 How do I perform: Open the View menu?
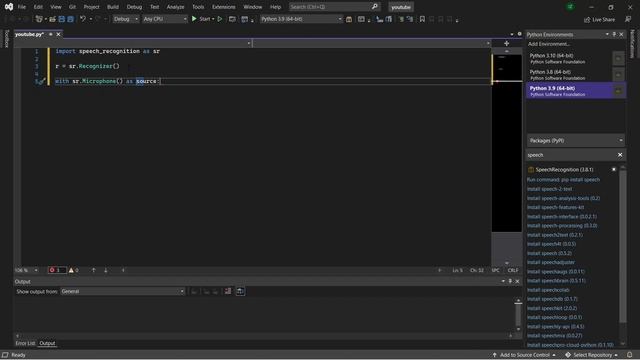click(56, 7)
